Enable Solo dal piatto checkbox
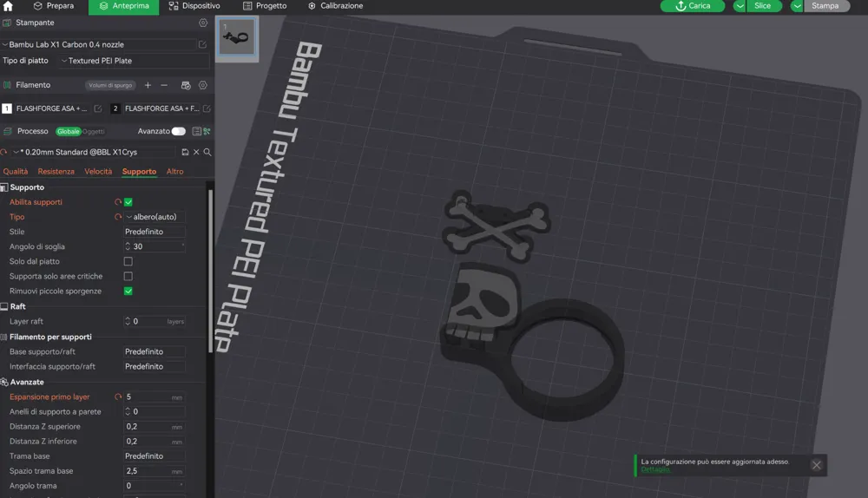 (x=128, y=261)
